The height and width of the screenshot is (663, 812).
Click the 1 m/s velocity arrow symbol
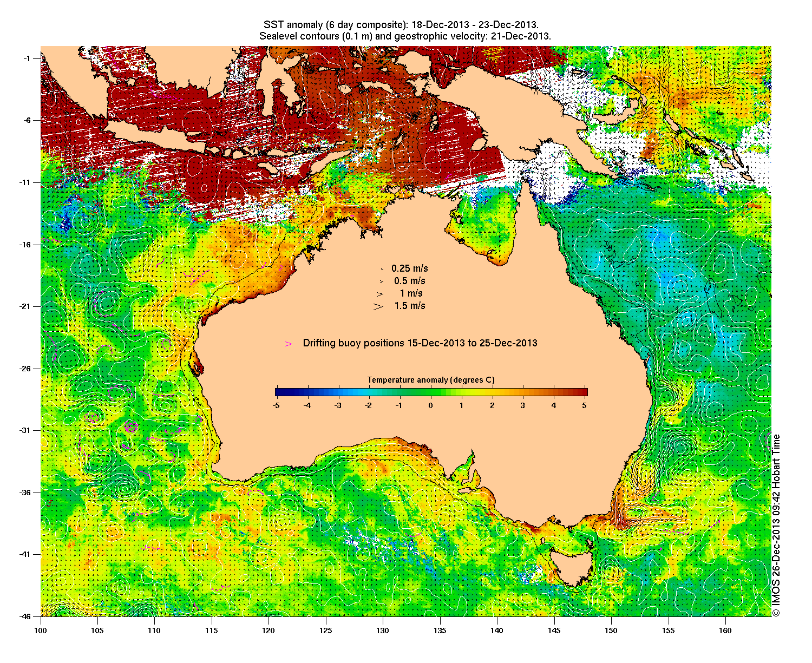380,294
